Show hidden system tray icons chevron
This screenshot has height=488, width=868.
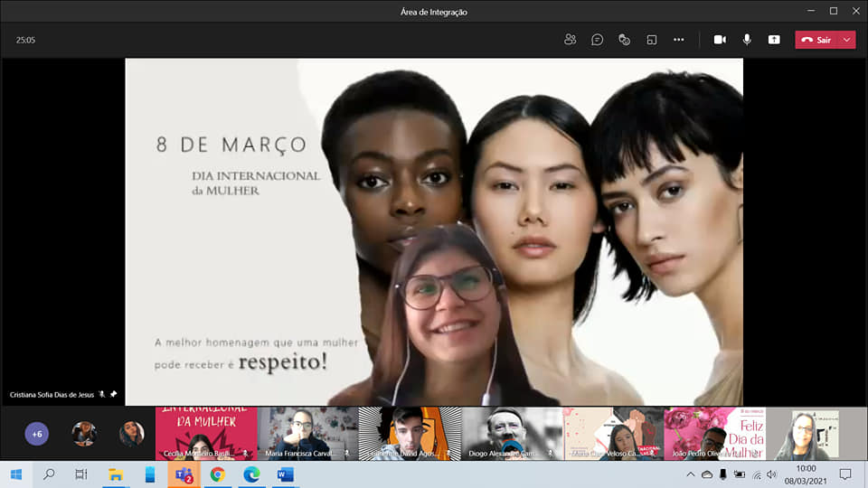point(691,474)
